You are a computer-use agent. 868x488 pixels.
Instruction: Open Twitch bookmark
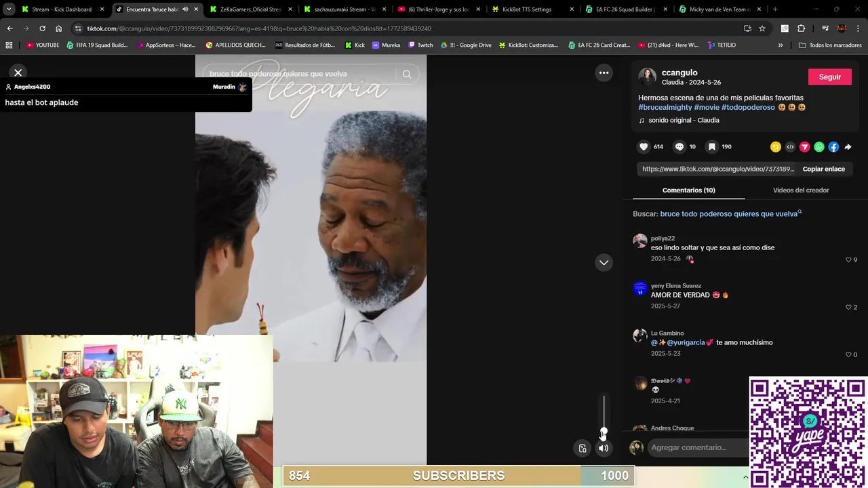(x=420, y=45)
